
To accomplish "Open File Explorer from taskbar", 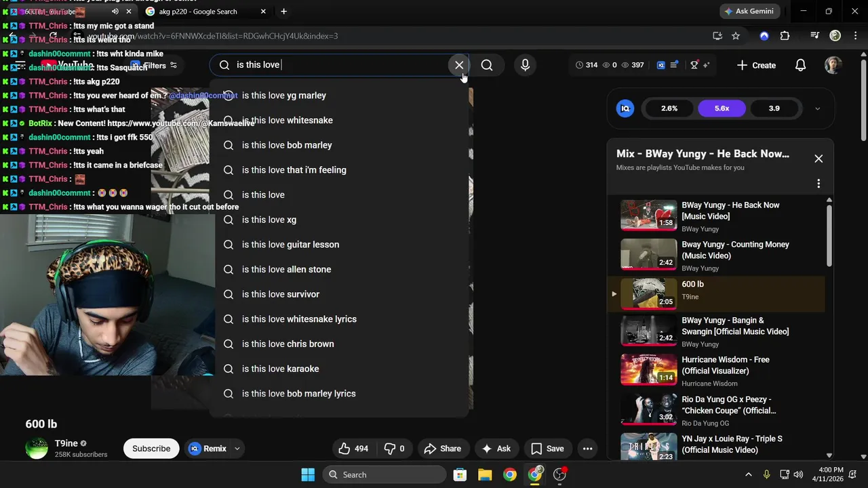I will tap(485, 474).
